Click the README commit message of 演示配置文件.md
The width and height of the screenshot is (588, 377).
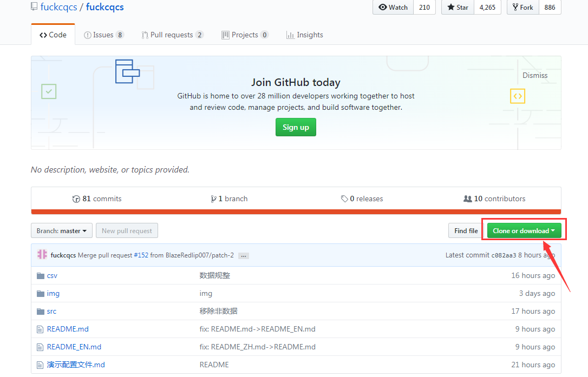point(214,365)
